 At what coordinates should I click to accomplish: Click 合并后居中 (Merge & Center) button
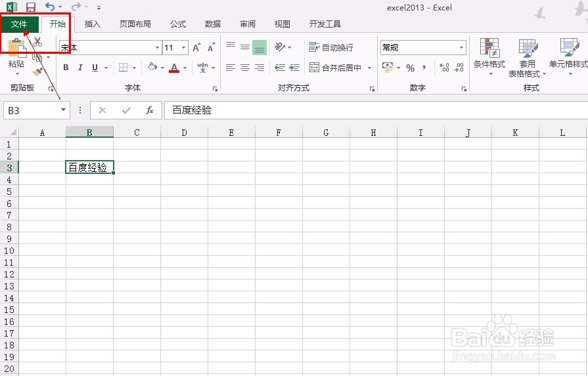coord(335,68)
